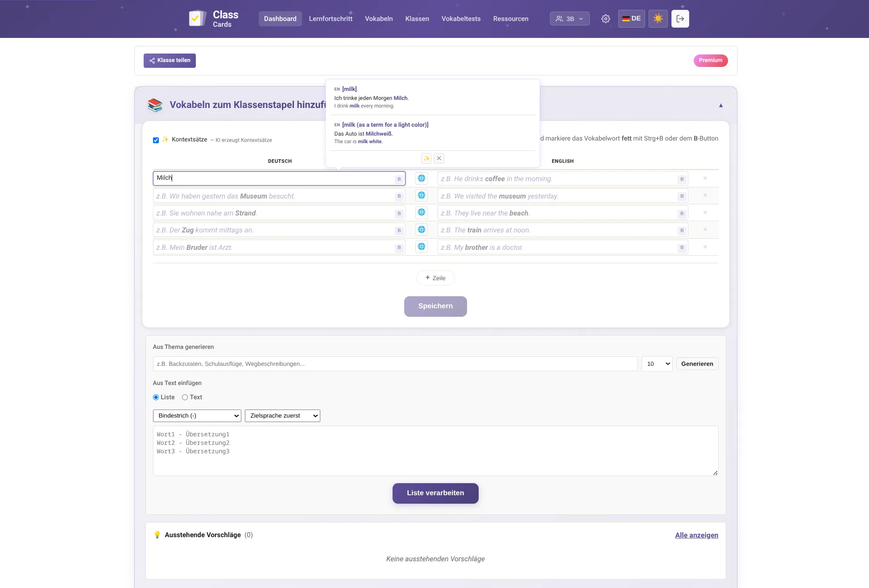Click the Liste verarbeiten button
Viewport: 869px width, 588px height.
435,493
